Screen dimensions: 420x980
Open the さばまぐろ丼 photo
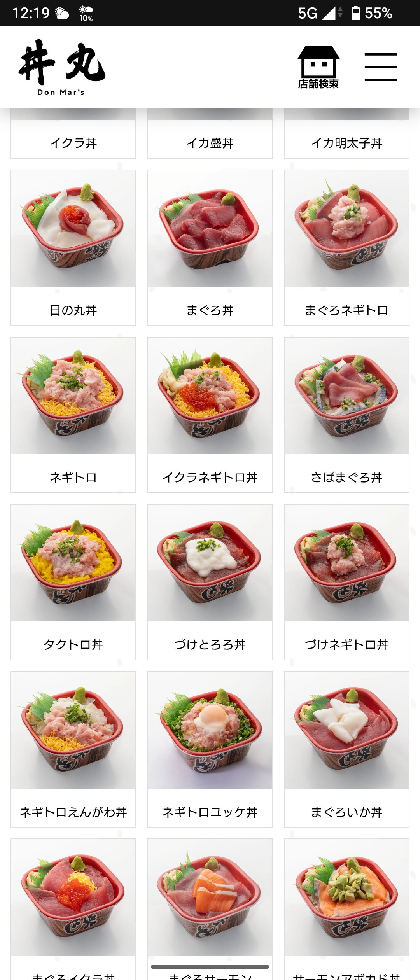click(346, 396)
